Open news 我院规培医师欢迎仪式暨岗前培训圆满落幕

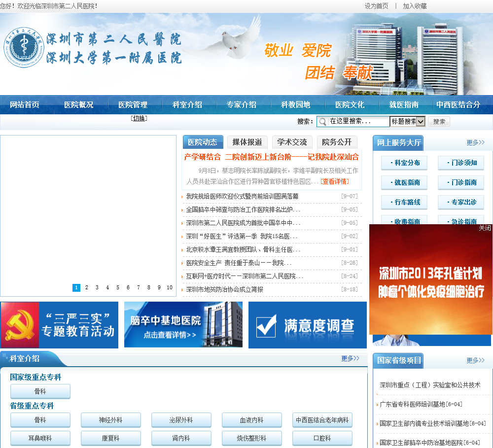pyautogui.click(x=242, y=197)
